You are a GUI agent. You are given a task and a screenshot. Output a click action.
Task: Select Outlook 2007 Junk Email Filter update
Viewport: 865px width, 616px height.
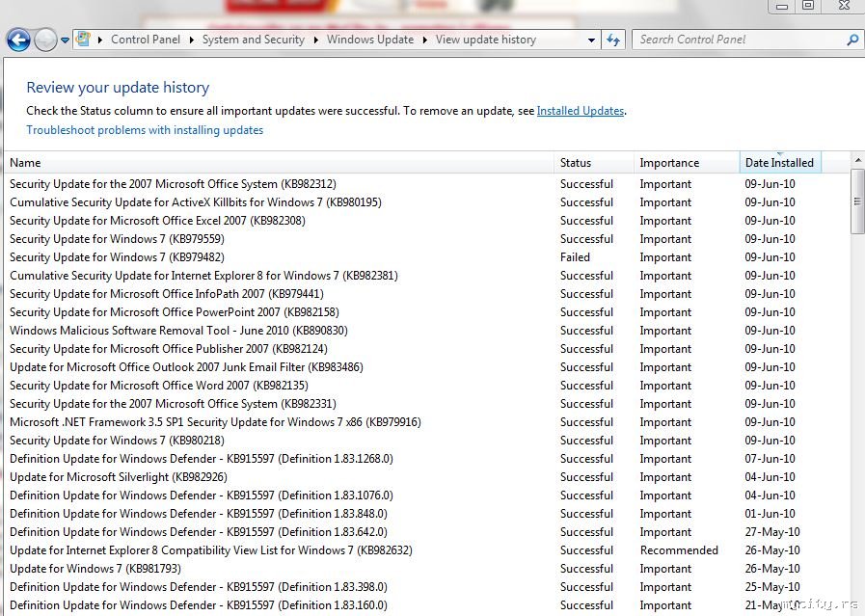[427, 366]
